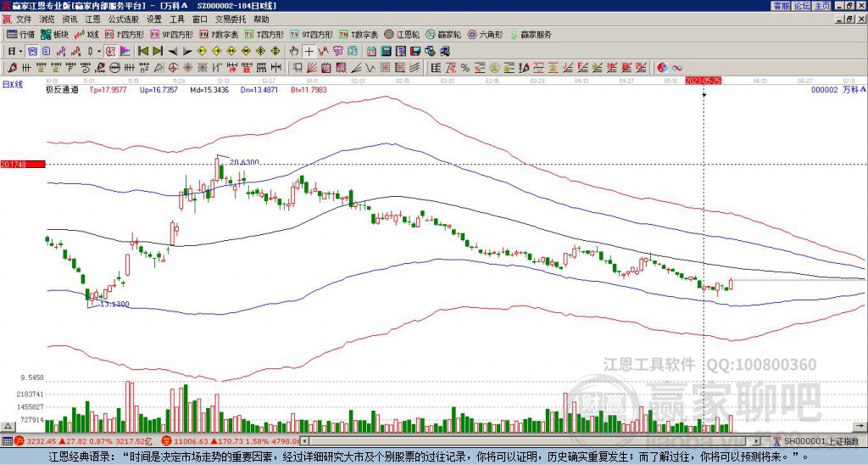The height and width of the screenshot is (465, 868).
Task: Select the hand pan tool
Action: [x=294, y=51]
